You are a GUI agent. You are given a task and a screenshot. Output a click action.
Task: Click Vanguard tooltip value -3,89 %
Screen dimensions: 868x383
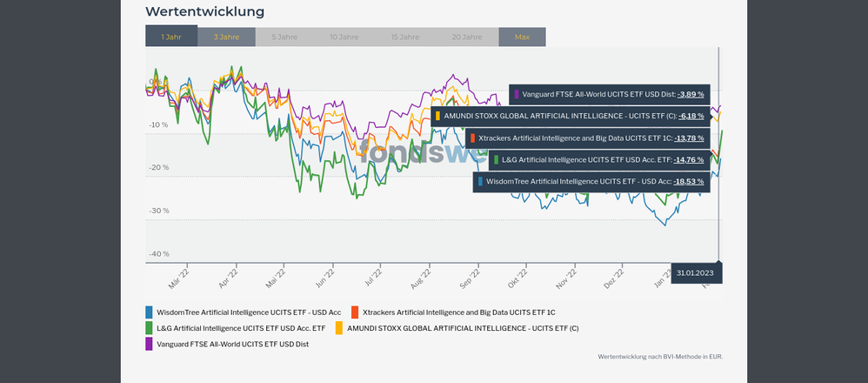pyautogui.click(x=691, y=94)
